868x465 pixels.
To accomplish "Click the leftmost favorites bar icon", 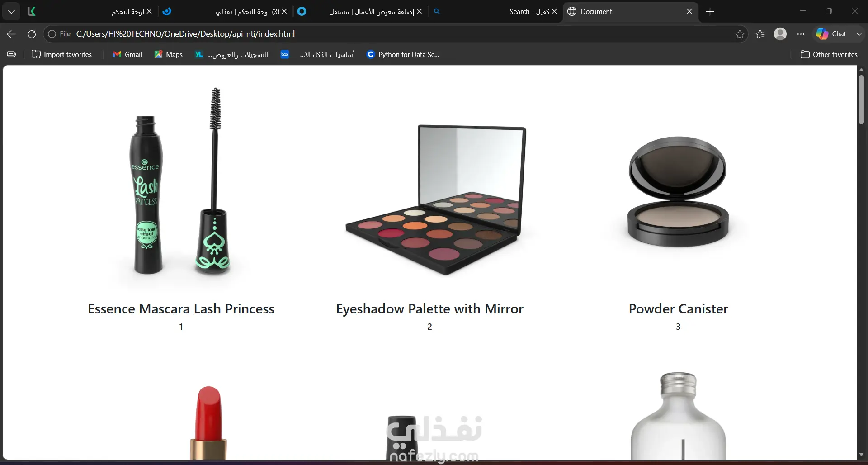I will (x=12, y=54).
